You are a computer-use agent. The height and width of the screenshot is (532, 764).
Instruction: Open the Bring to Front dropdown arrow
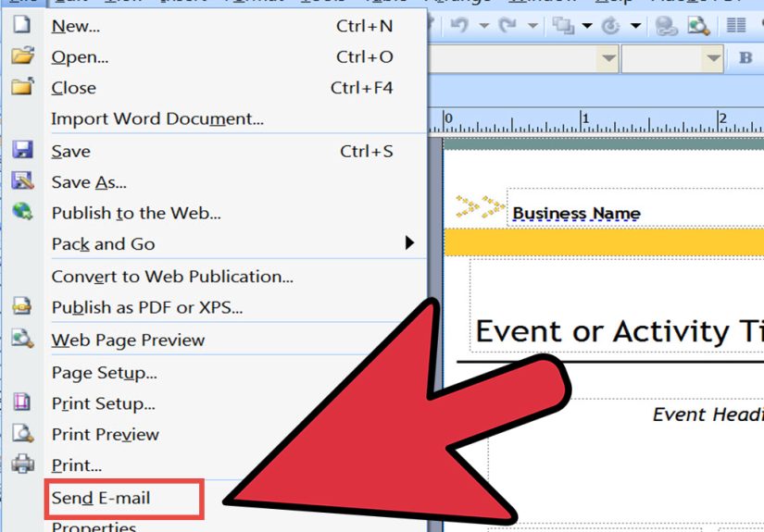pos(587,25)
